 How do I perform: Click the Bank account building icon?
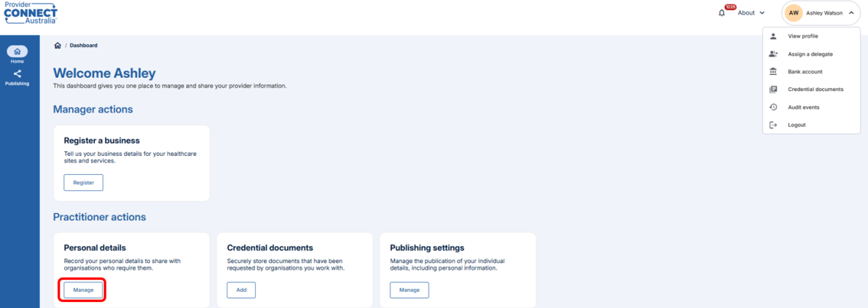(x=773, y=71)
